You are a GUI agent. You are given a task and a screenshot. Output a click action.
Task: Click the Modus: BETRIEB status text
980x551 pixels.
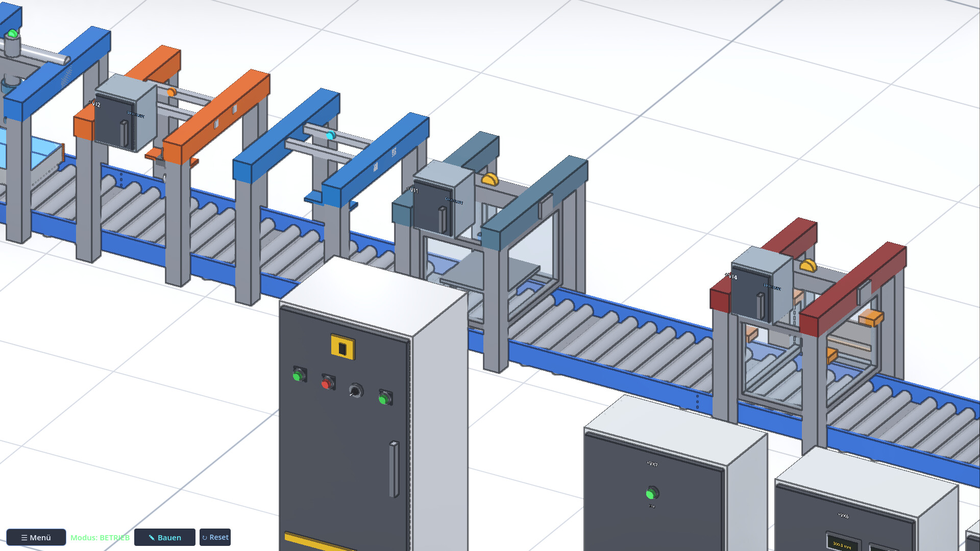click(100, 538)
